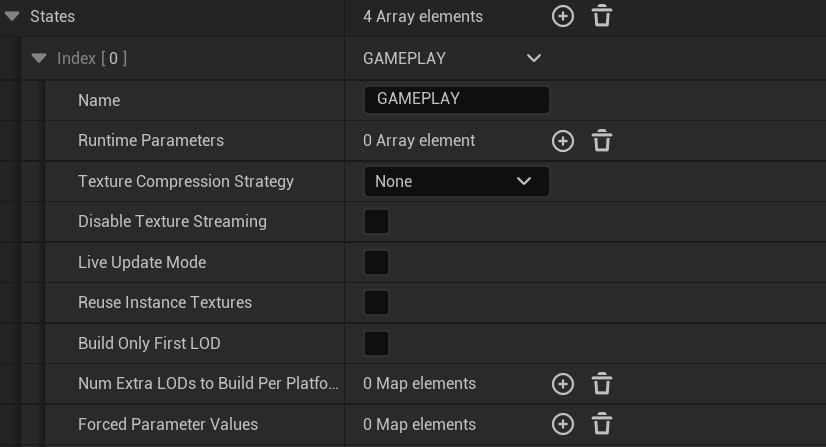Add a new element to States array

click(563, 16)
